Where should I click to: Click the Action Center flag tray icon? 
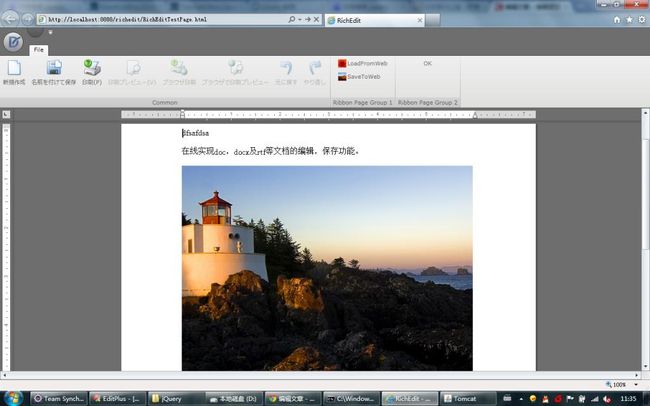tap(570, 399)
